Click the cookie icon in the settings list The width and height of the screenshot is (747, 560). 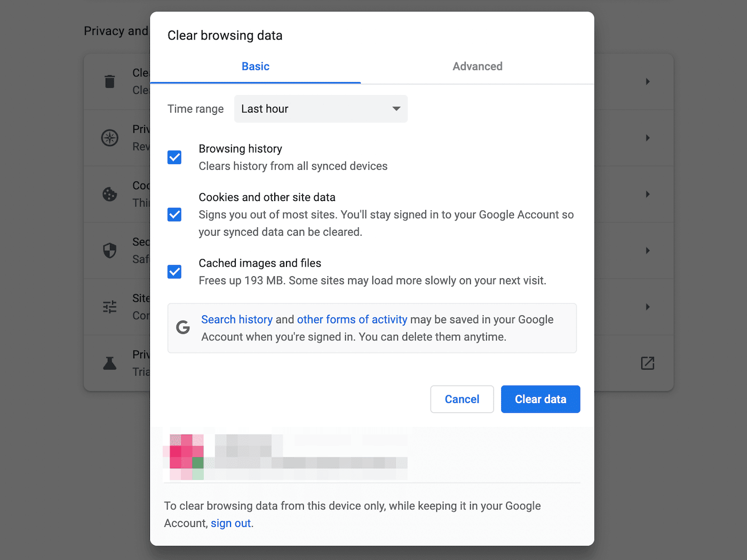109,194
